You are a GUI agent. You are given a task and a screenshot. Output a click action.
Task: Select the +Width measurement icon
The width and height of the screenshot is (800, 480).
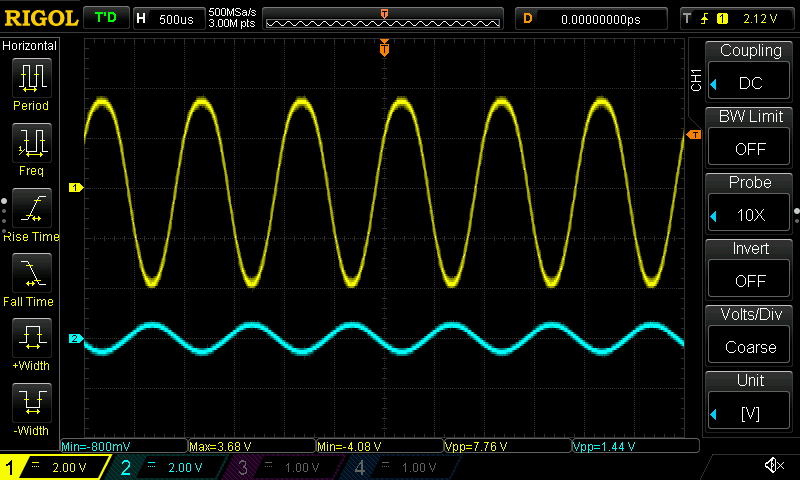click(32, 338)
